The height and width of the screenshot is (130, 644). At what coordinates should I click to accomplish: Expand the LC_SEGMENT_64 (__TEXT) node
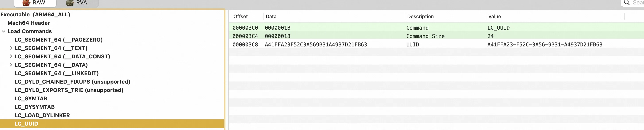11,48
